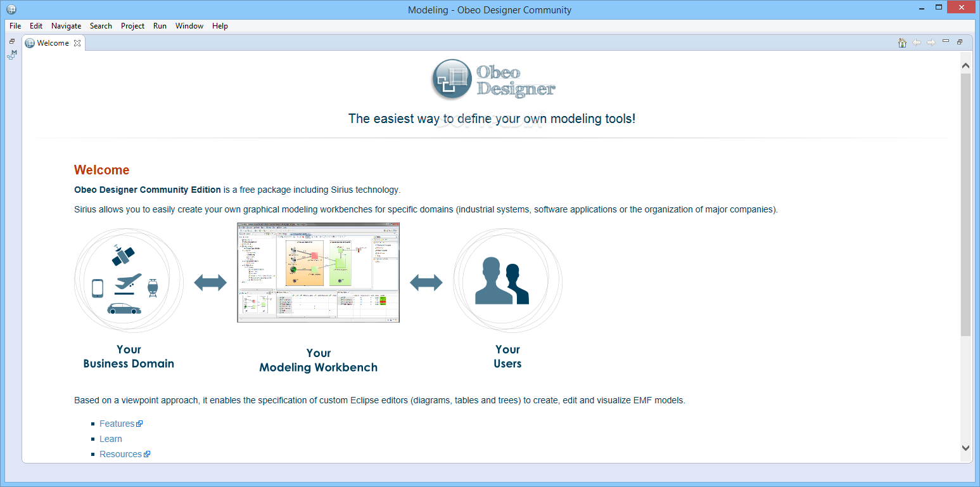Click the 'Your Modeling Workbench' caption
Screen dimensions: 980x487
[319, 360]
